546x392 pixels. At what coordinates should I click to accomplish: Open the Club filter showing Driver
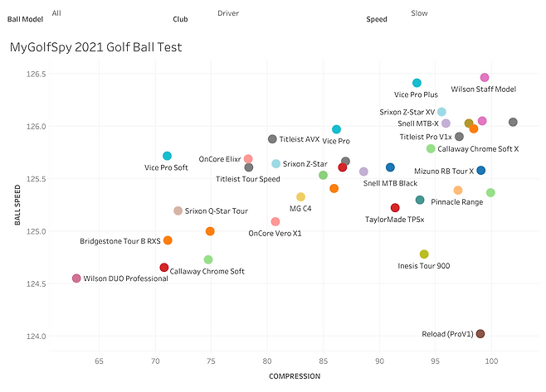click(x=228, y=13)
